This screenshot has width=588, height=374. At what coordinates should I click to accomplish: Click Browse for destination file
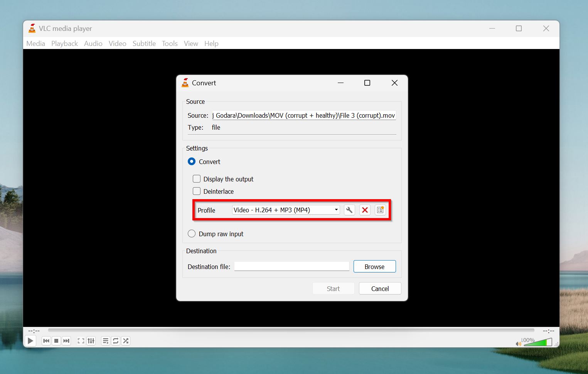(375, 266)
